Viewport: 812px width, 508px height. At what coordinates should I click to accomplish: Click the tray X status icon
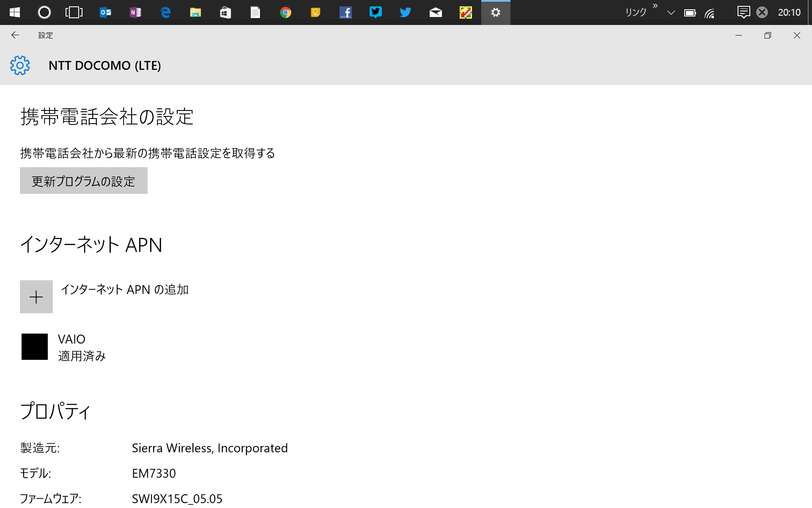[x=762, y=12]
